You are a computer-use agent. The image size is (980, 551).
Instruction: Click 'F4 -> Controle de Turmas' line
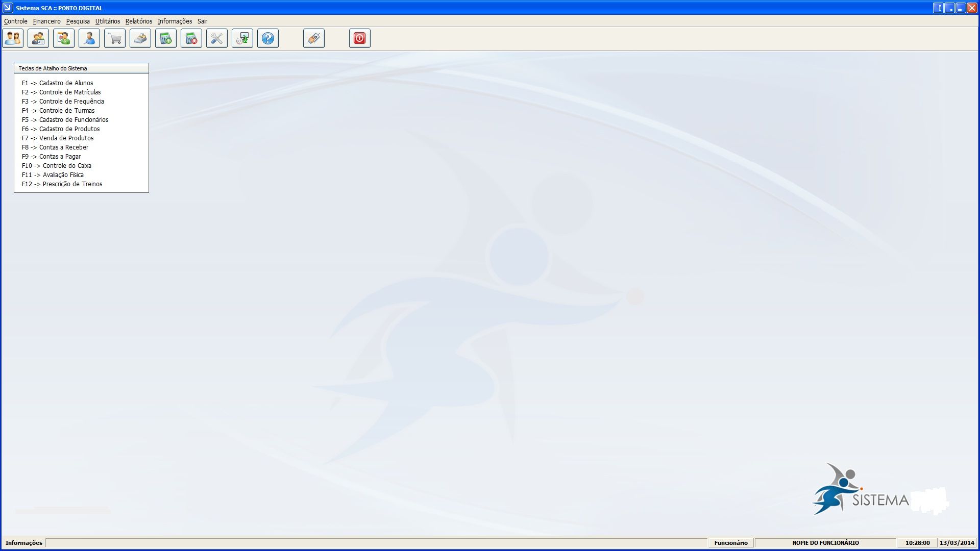pyautogui.click(x=58, y=111)
